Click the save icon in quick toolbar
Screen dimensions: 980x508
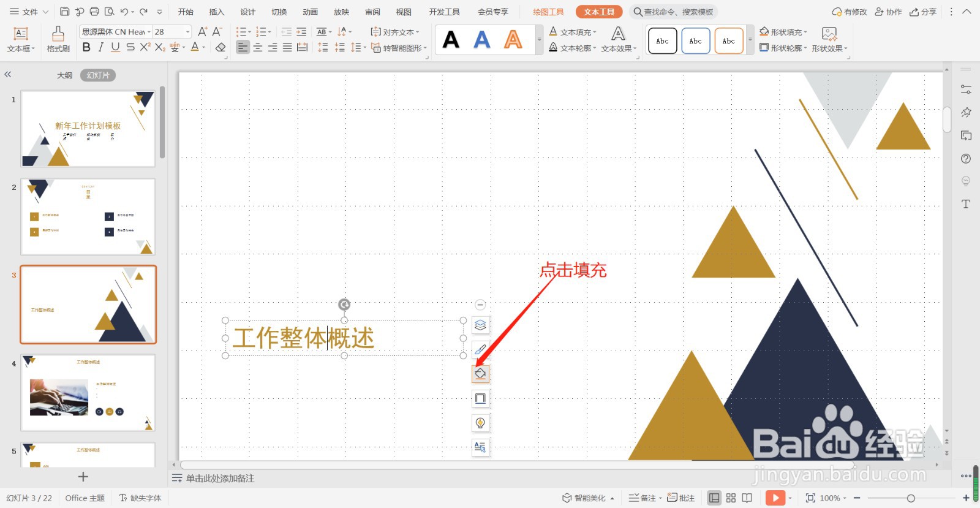click(x=64, y=12)
